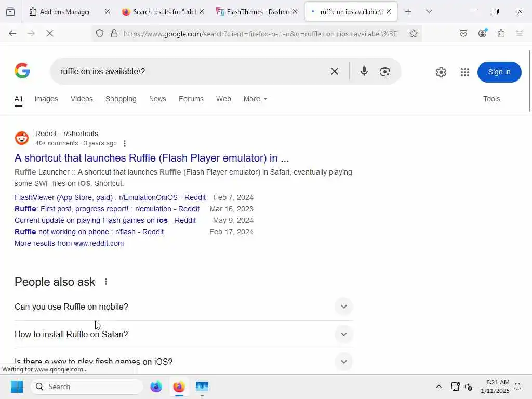Close the Search results tab
The height and width of the screenshot is (399, 532).
point(202,11)
